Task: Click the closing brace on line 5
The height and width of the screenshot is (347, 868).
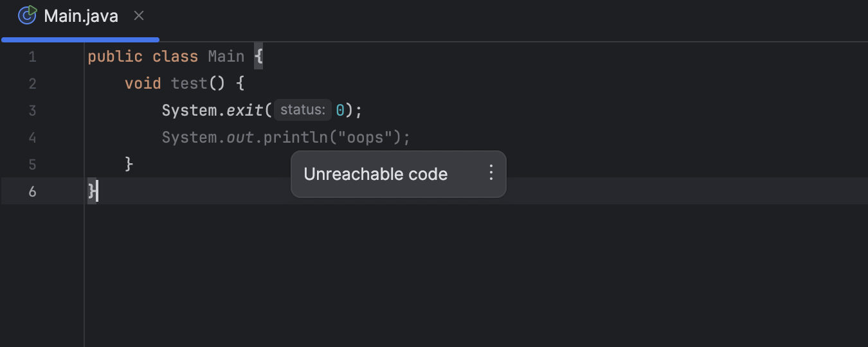Action: (129, 164)
